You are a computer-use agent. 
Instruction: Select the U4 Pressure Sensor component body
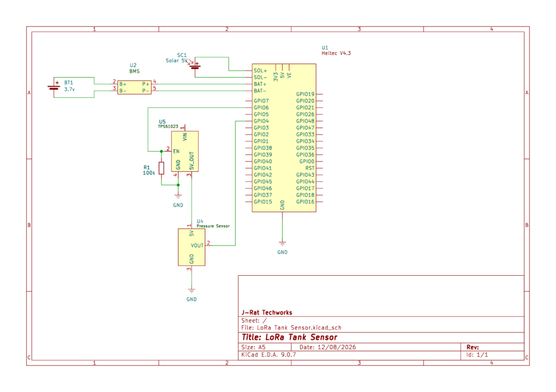[x=192, y=247]
